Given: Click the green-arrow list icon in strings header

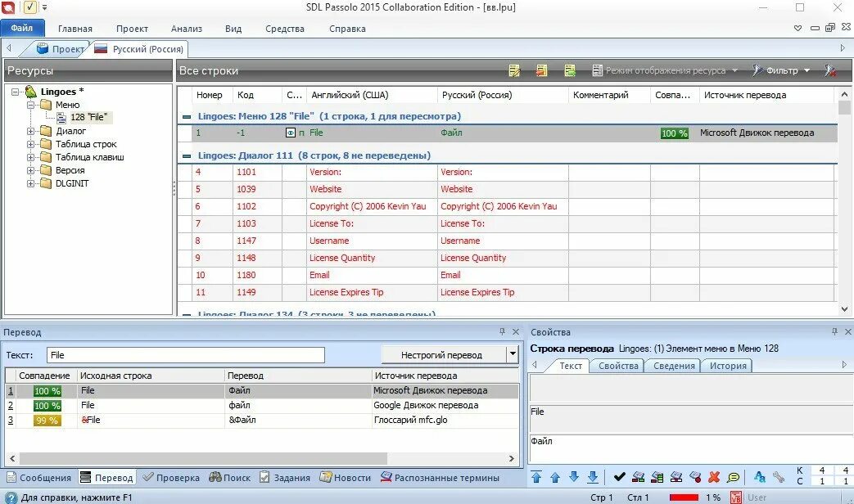Looking at the screenshot, I should 570,70.
